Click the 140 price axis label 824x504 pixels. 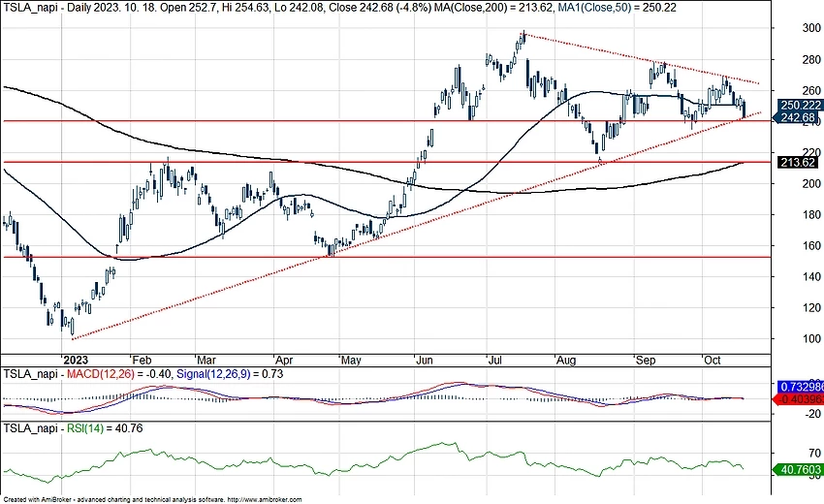coord(811,276)
